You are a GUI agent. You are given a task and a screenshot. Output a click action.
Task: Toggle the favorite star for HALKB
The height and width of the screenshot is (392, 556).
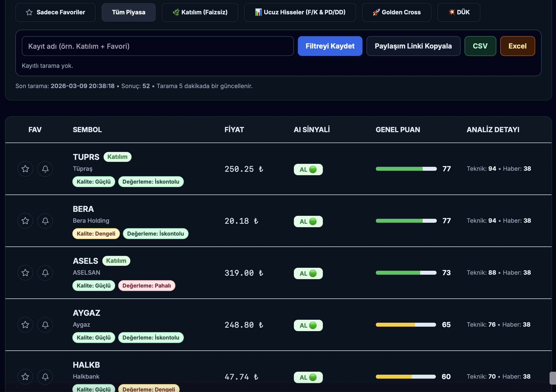[25, 377]
